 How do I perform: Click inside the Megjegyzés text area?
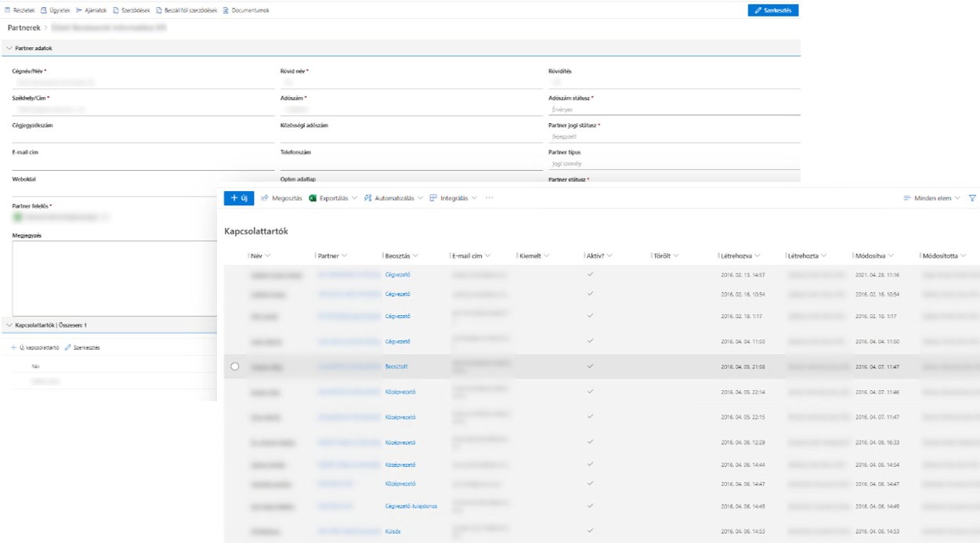[x=114, y=278]
